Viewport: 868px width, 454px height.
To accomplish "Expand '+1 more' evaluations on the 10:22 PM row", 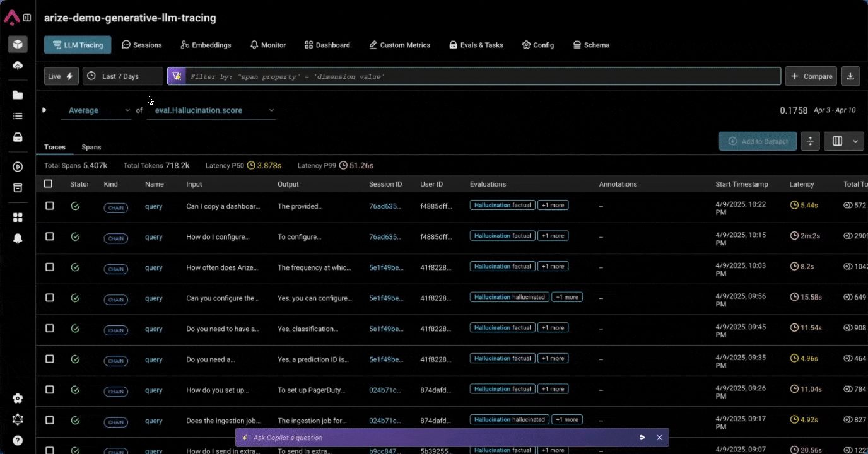I will (x=553, y=205).
